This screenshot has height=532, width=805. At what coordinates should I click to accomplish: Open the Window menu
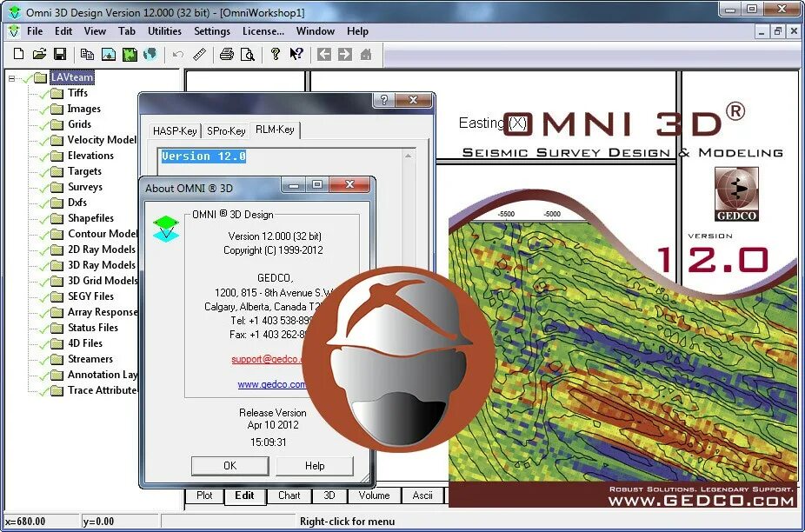(x=316, y=31)
